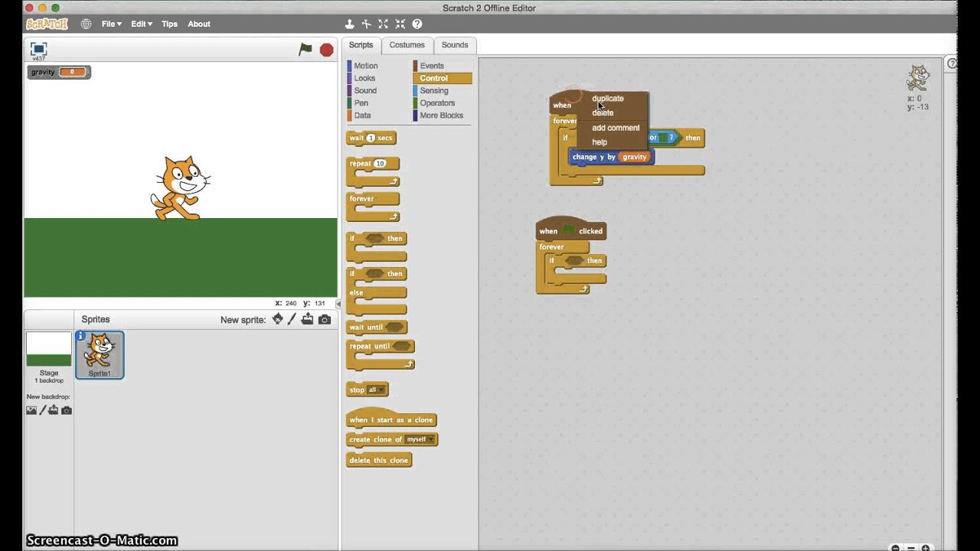980x551 pixels.
Task: Click the 'wait 1 secs' number field
Action: (371, 138)
